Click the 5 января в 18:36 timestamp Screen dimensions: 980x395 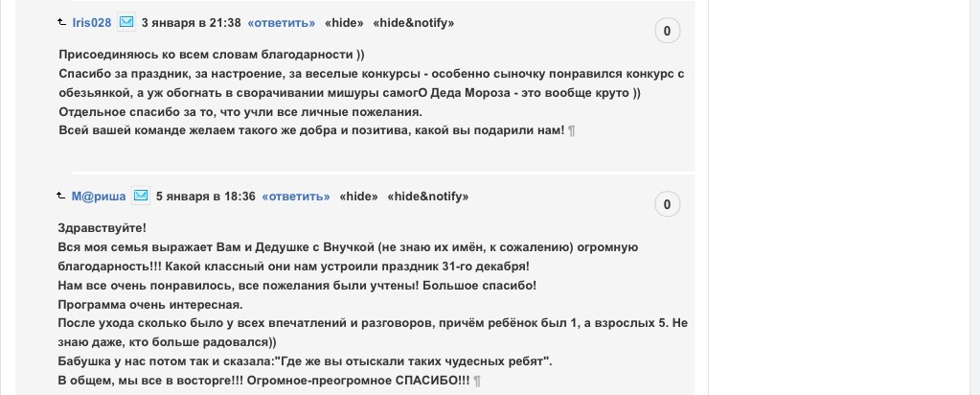click(x=205, y=197)
